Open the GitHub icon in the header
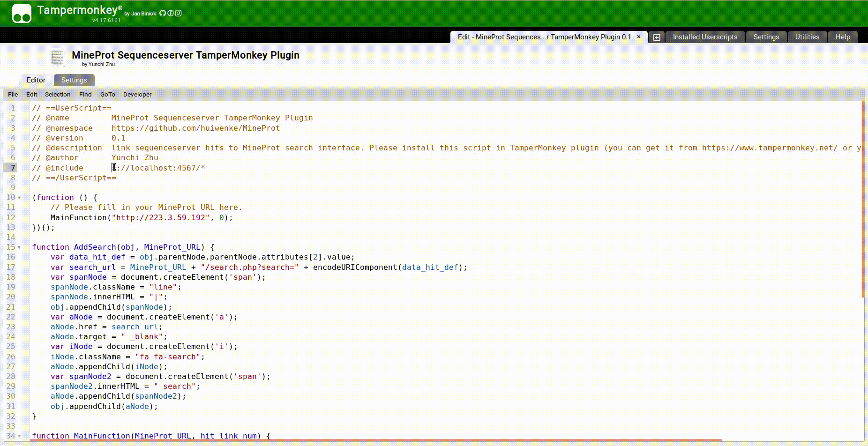Screen dimensions: 868x446 163,13
